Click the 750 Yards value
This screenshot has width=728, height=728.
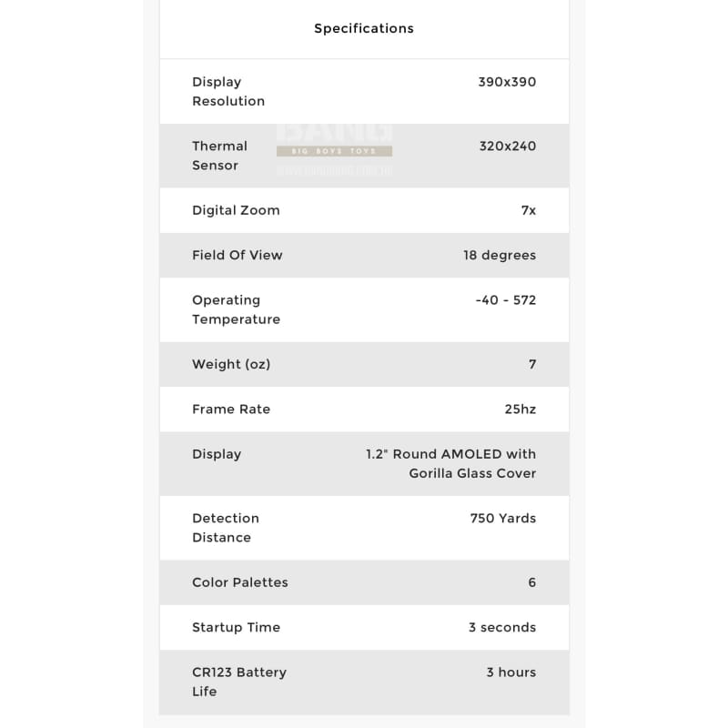tap(503, 519)
